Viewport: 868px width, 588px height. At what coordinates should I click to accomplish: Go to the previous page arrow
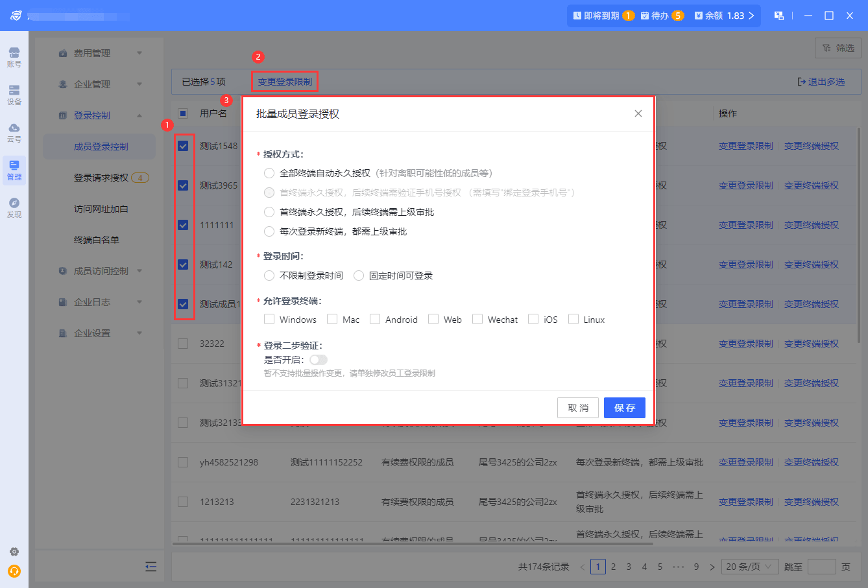click(x=583, y=567)
